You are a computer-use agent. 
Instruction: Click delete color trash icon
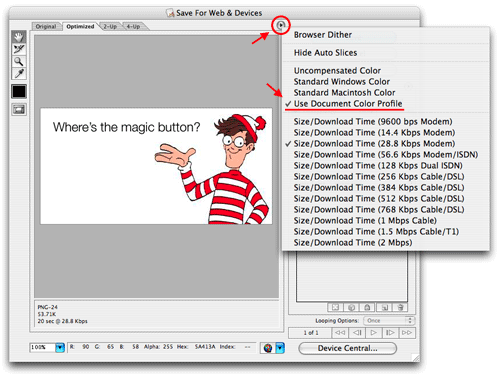pos(400,307)
